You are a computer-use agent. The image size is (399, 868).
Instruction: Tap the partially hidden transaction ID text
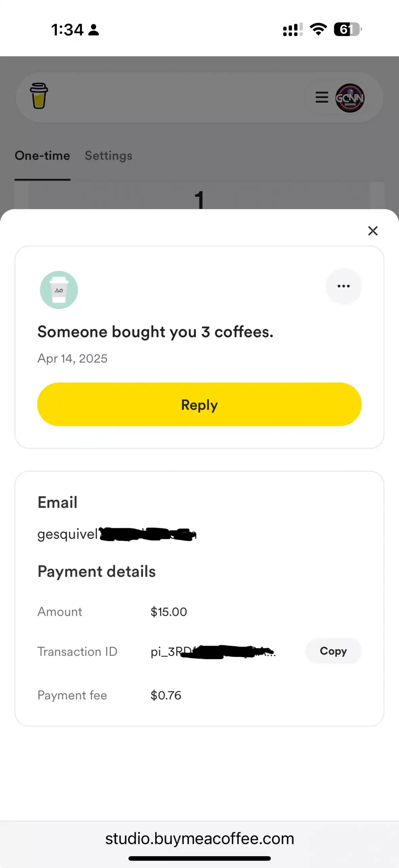pyautogui.click(x=213, y=652)
